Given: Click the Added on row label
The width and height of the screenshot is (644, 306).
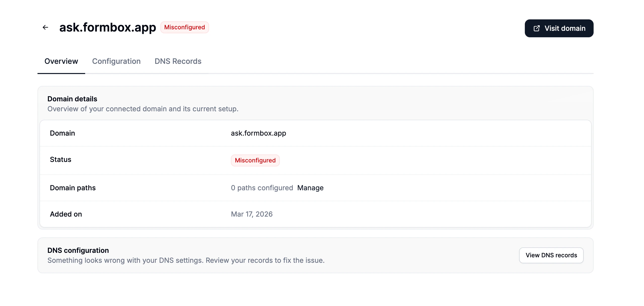Looking at the screenshot, I should pos(66,214).
